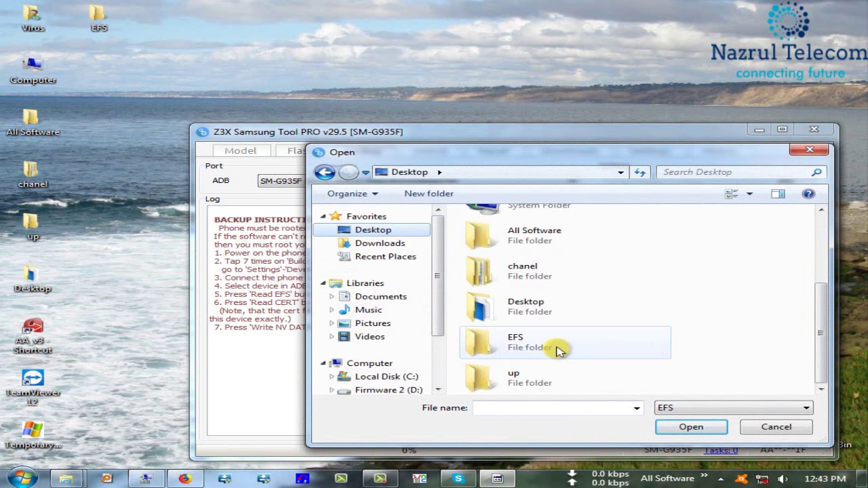Screen dimensions: 868x488
Task: Open the All Software desktop folder
Action: (x=33, y=123)
